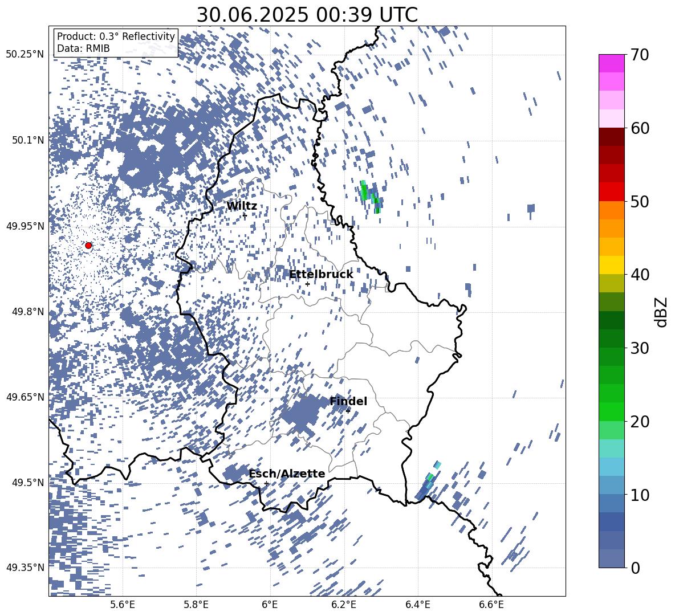Click the title 30.06.2025 00:39 UTC
Image resolution: width=675 pixels, height=616 pixels.
click(x=307, y=15)
